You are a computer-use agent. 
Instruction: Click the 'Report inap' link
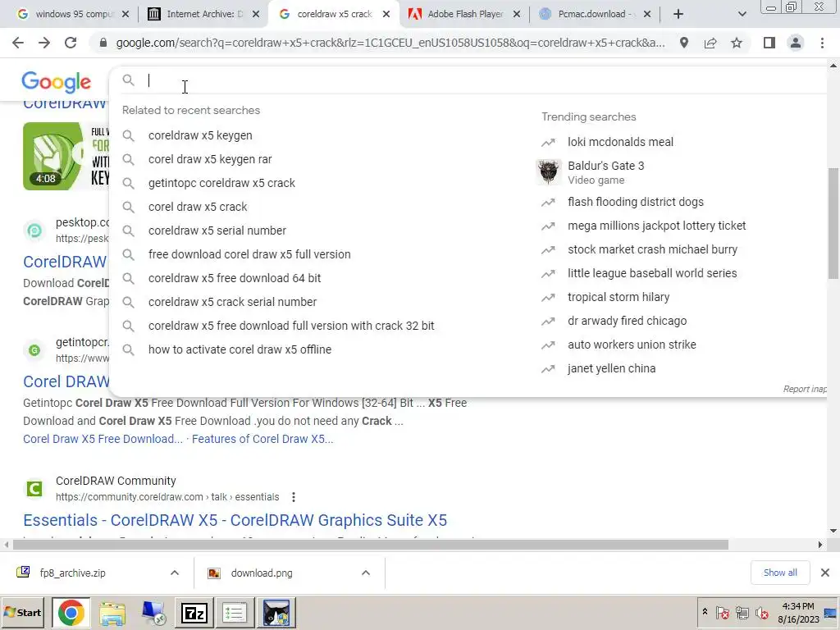805,389
